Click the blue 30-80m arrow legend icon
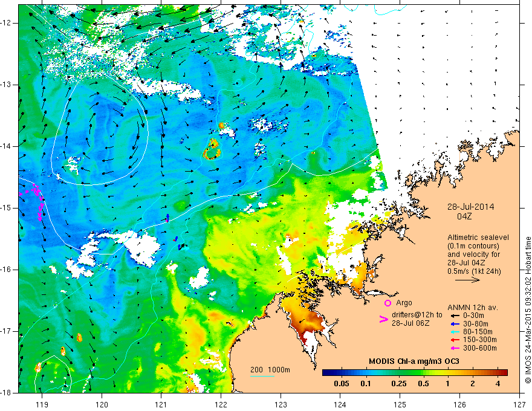Viewport: 532px width, 411px height. [x=455, y=324]
